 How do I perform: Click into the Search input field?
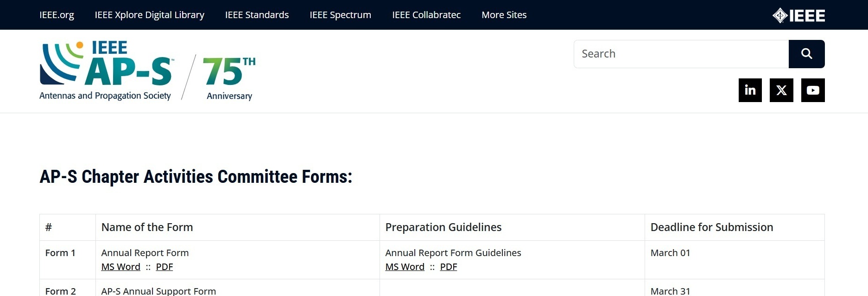681,54
